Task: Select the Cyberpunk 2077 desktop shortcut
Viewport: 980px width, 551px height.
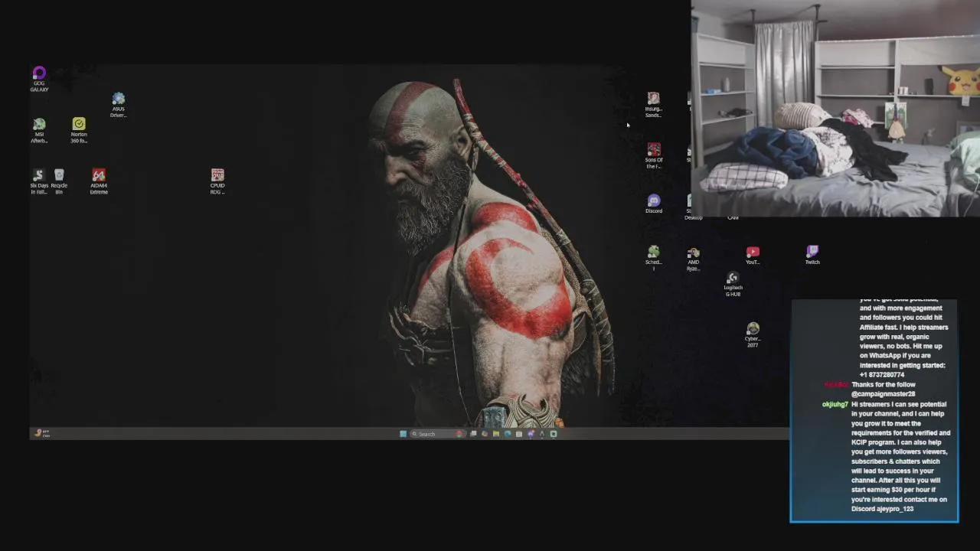Action: pyautogui.click(x=753, y=335)
